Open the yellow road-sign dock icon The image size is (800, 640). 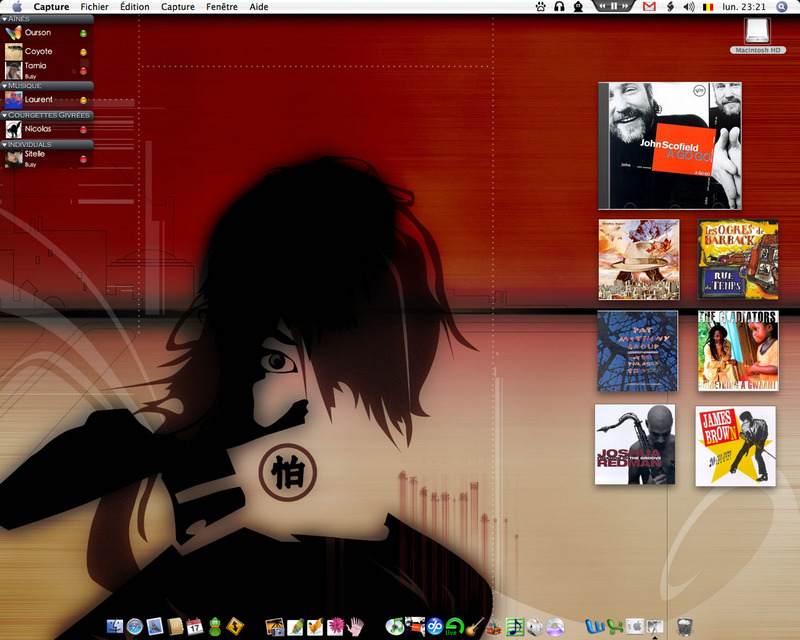click(x=235, y=626)
